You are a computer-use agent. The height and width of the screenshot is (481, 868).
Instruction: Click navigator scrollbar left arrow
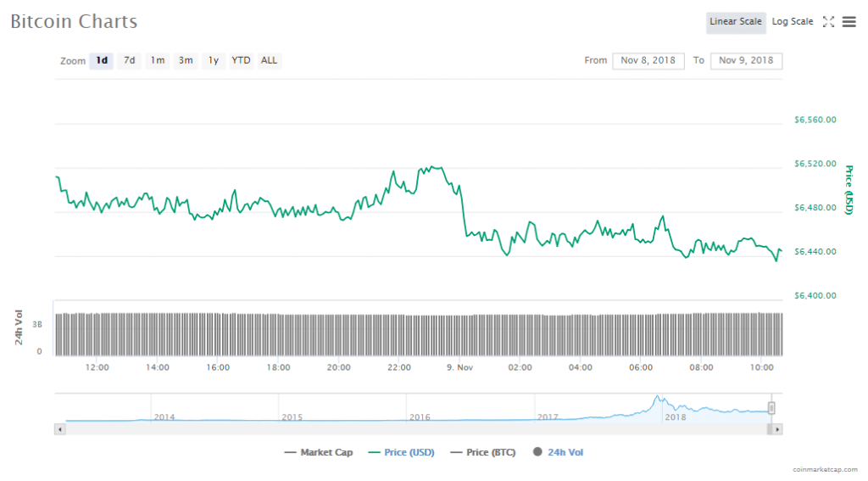tap(59, 429)
